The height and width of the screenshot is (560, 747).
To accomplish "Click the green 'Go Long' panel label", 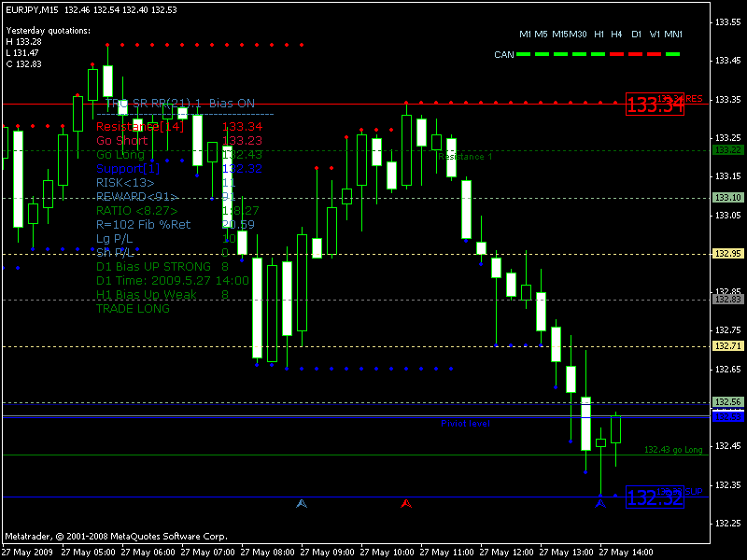I will [120, 155].
